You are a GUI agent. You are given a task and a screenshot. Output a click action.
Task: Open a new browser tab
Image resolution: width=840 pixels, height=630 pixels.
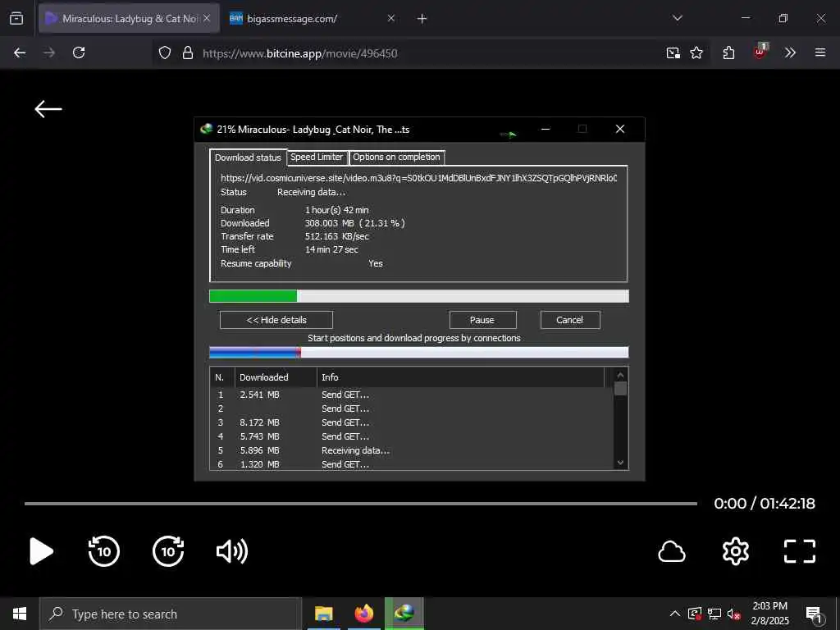pos(422,19)
